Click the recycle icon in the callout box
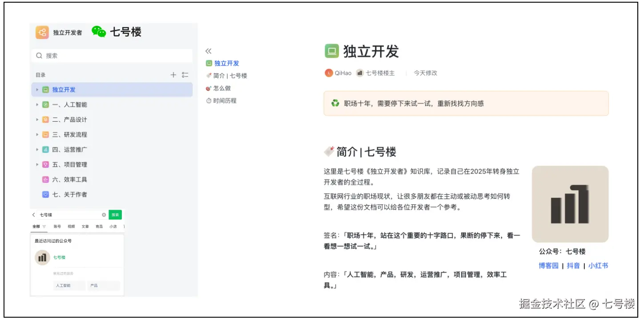 coord(335,104)
